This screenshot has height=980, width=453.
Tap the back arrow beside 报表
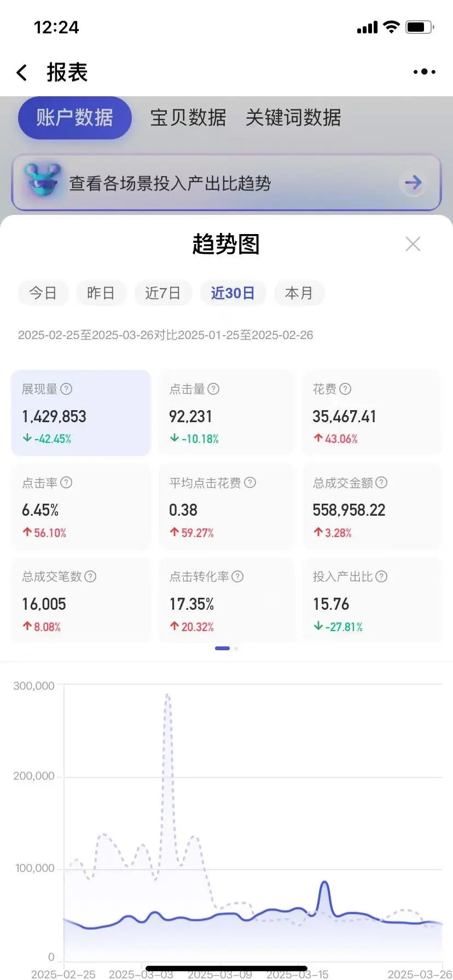pyautogui.click(x=22, y=72)
